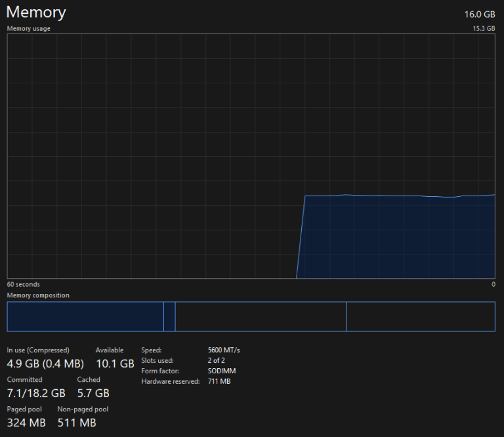This screenshot has height=437, width=504.
Task: Click the 60 seconds time axis label
Action: click(24, 285)
